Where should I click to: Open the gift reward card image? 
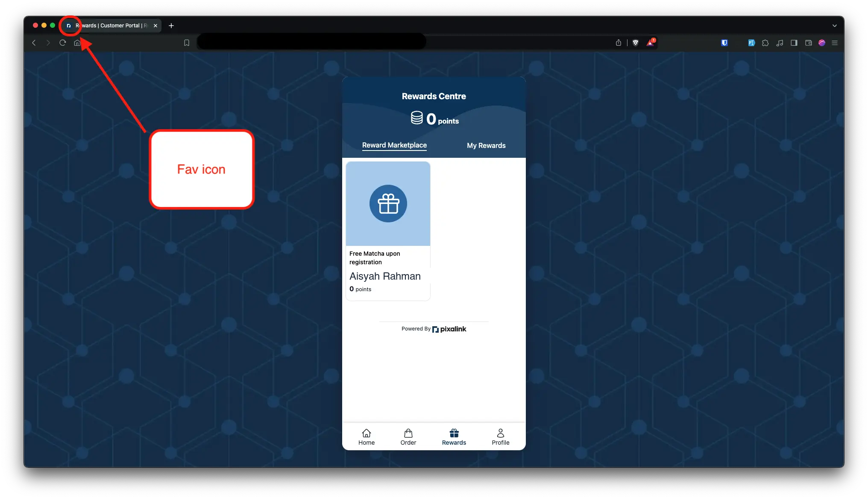point(388,204)
